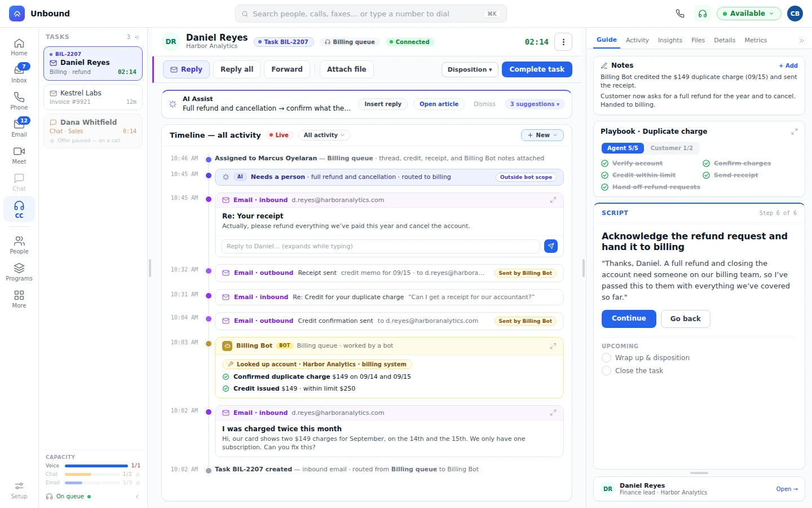Toggle the Confirm charges checklist item

click(x=736, y=163)
